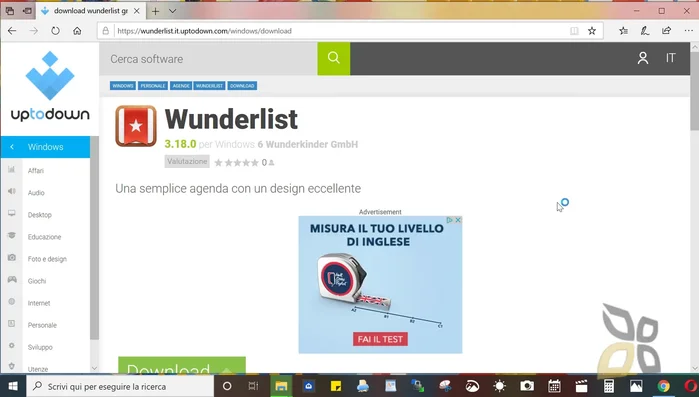The image size is (699, 397).
Task: Open Sticky Notes from the taskbar
Action: point(336,386)
